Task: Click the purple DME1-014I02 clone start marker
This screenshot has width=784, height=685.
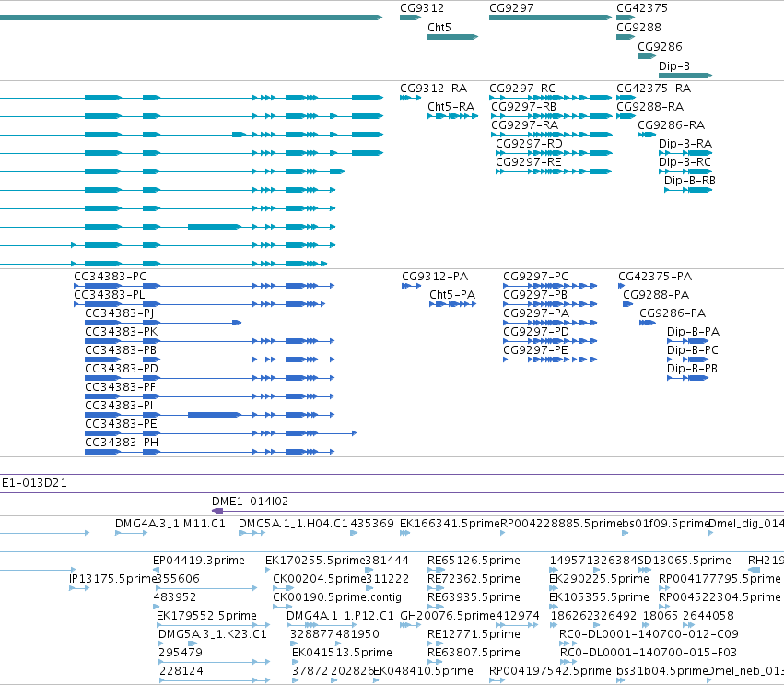Action: (217, 511)
